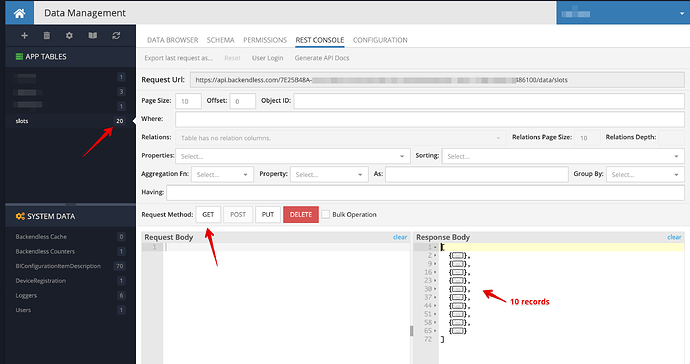This screenshot has height=364, width=690.
Task: Open the Relations dropdown
Action: point(341,138)
